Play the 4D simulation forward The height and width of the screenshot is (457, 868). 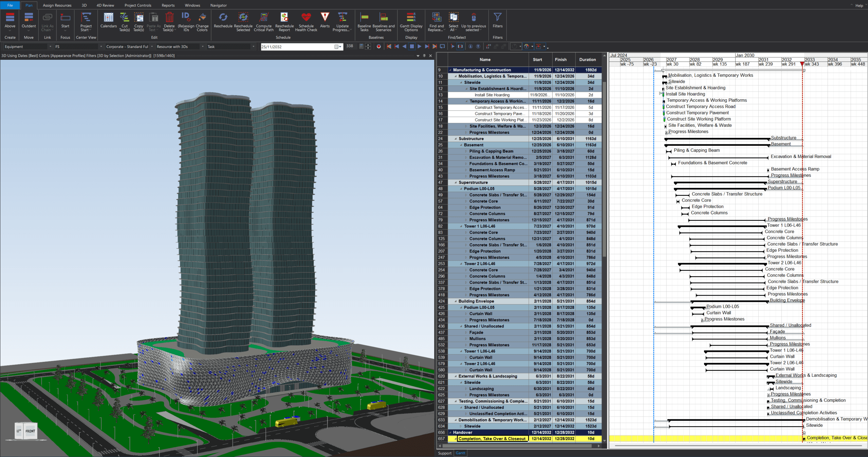click(x=420, y=47)
